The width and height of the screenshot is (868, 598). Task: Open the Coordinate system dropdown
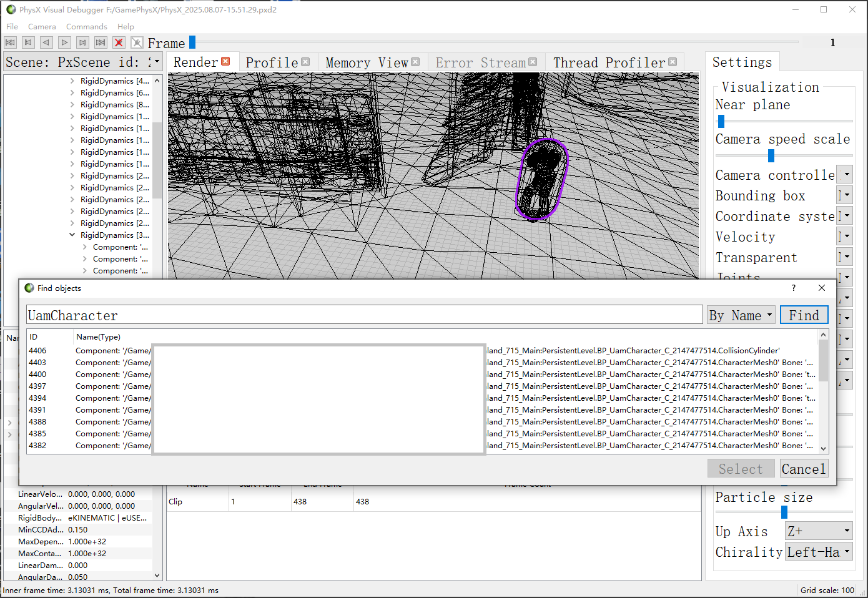pyautogui.click(x=845, y=216)
